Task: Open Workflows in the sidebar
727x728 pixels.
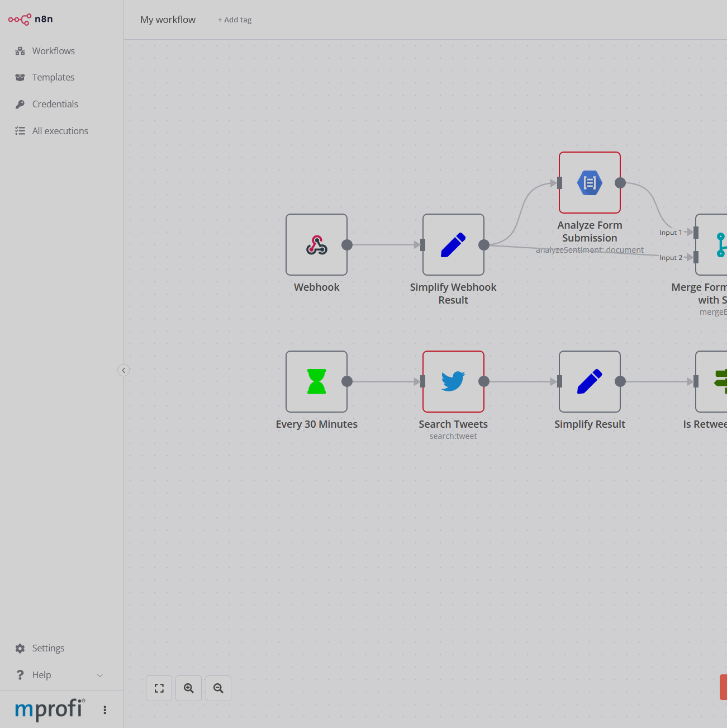Action: click(x=53, y=51)
